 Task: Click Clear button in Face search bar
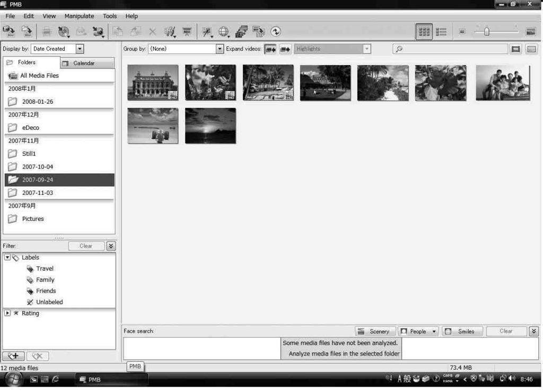click(x=506, y=331)
